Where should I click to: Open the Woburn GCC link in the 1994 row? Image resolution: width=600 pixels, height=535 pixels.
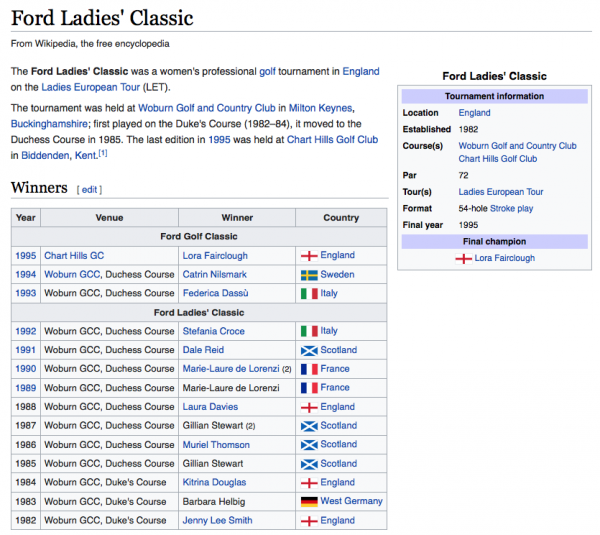[73, 275]
